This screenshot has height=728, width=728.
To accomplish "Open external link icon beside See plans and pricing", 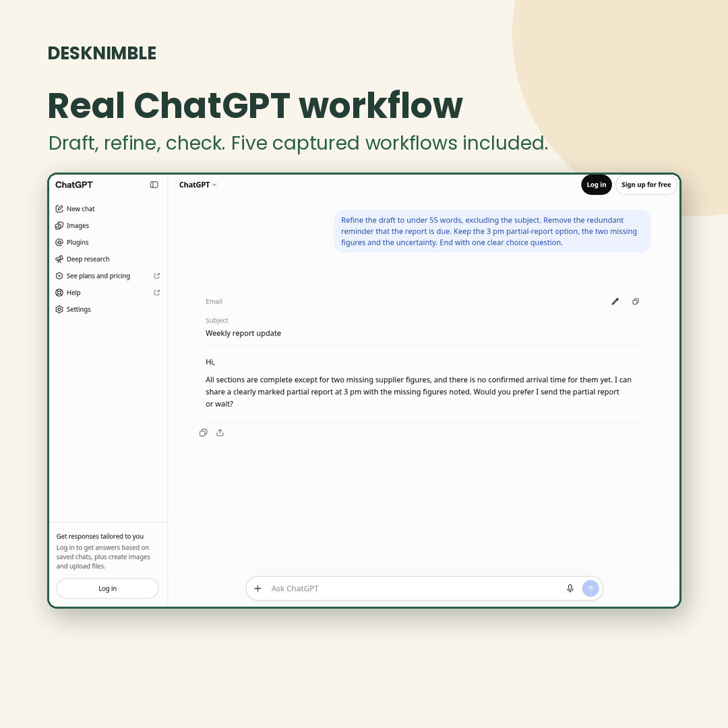I will pyautogui.click(x=157, y=276).
